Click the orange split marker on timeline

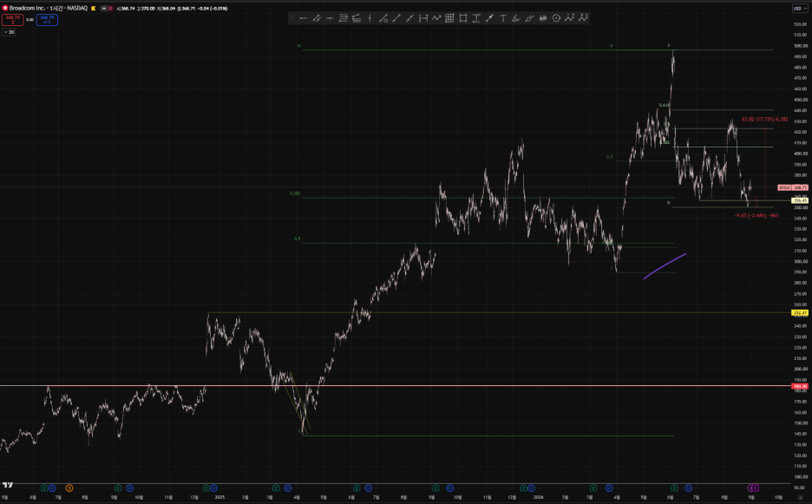pos(69,488)
